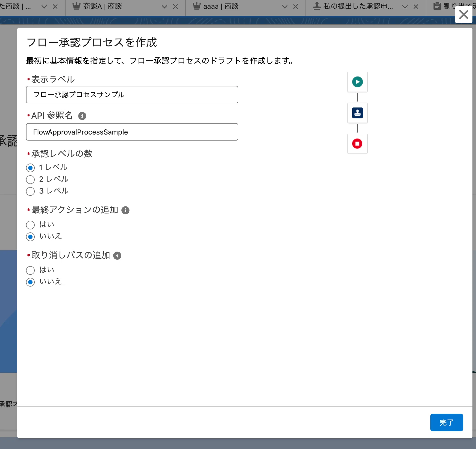Choose はい for 取り消しパスの追加
The image size is (476, 449).
pyautogui.click(x=30, y=270)
